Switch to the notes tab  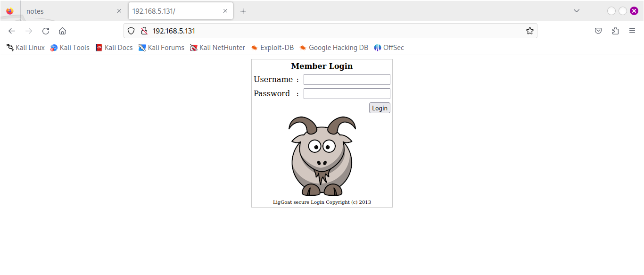pyautogui.click(x=66, y=11)
